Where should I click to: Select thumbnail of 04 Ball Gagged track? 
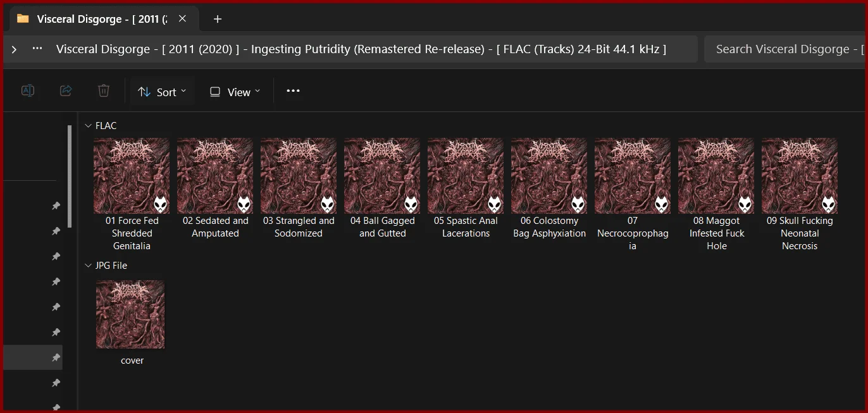coord(382,176)
